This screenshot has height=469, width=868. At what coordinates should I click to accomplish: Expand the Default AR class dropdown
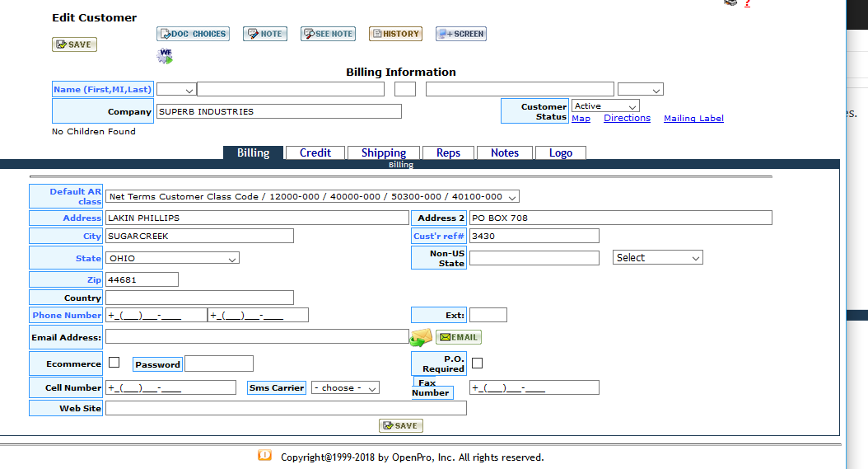tap(312, 197)
